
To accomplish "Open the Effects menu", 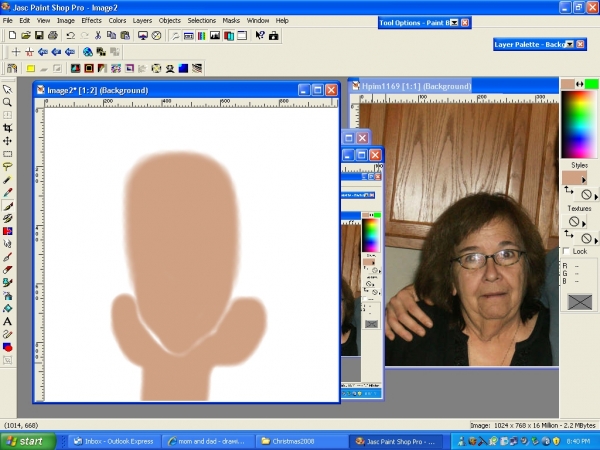I will 91,20.
